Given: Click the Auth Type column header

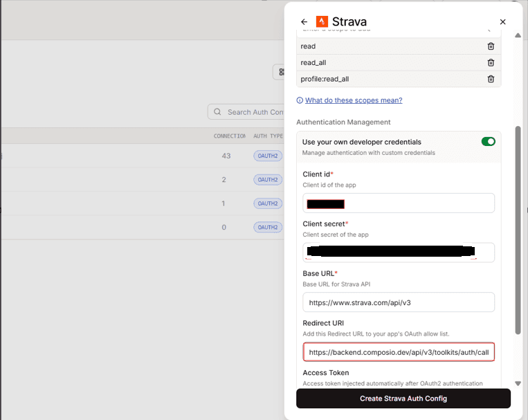Looking at the screenshot, I should 268,136.
